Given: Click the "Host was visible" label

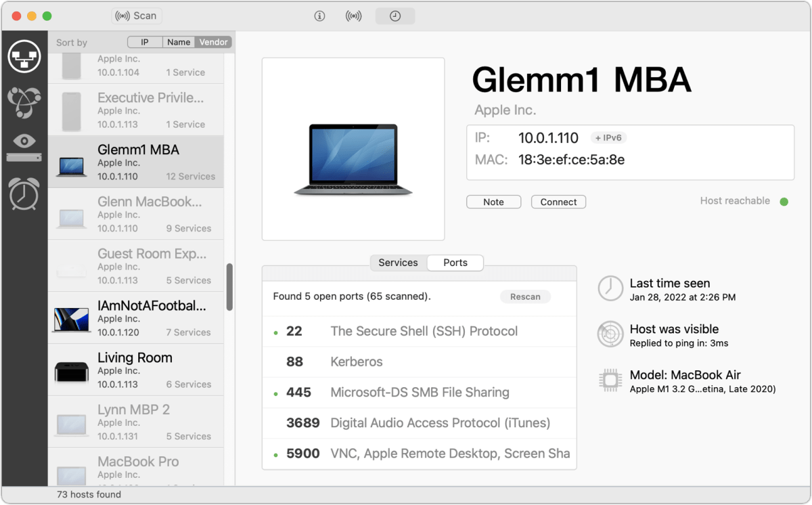Looking at the screenshot, I should point(675,329).
